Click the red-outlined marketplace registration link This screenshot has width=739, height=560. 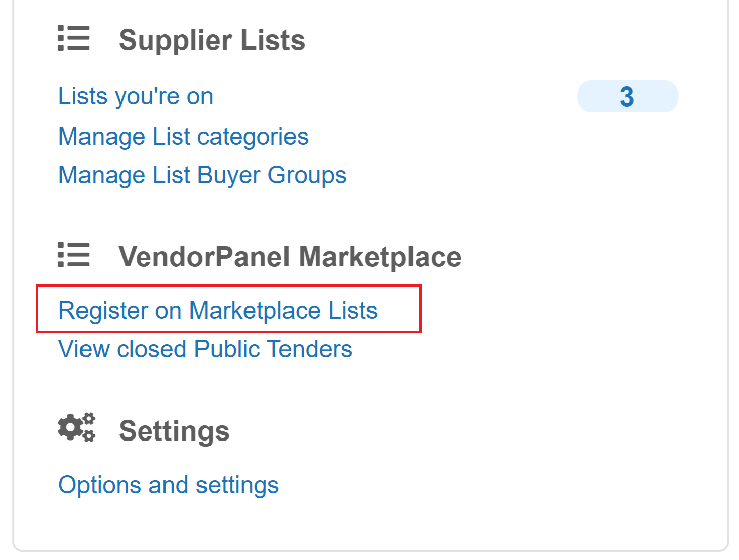[218, 310]
